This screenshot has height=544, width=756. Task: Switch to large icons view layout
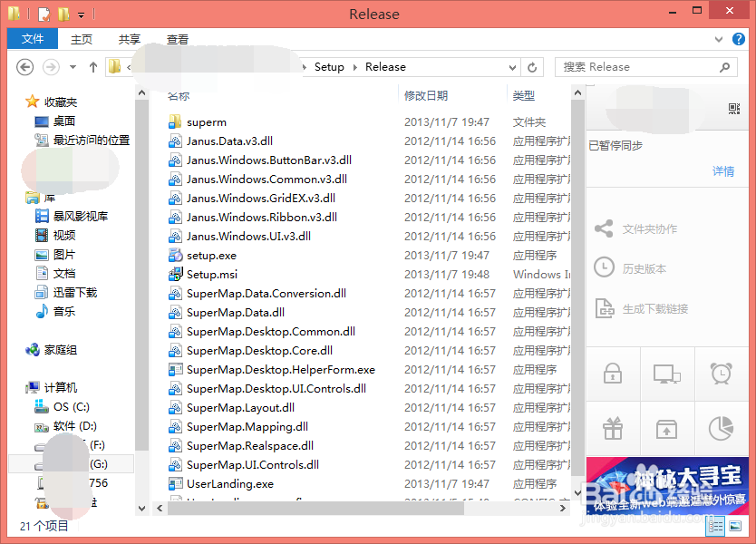735,526
